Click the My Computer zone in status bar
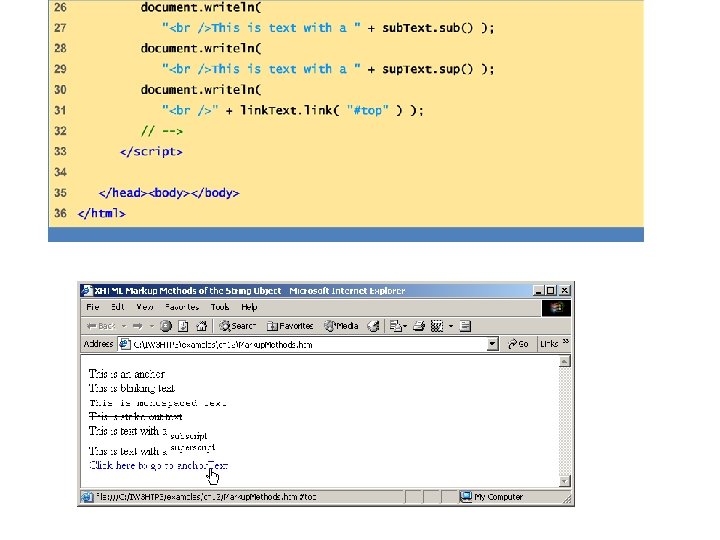Screen dimensions: 720x540 pos(491,497)
